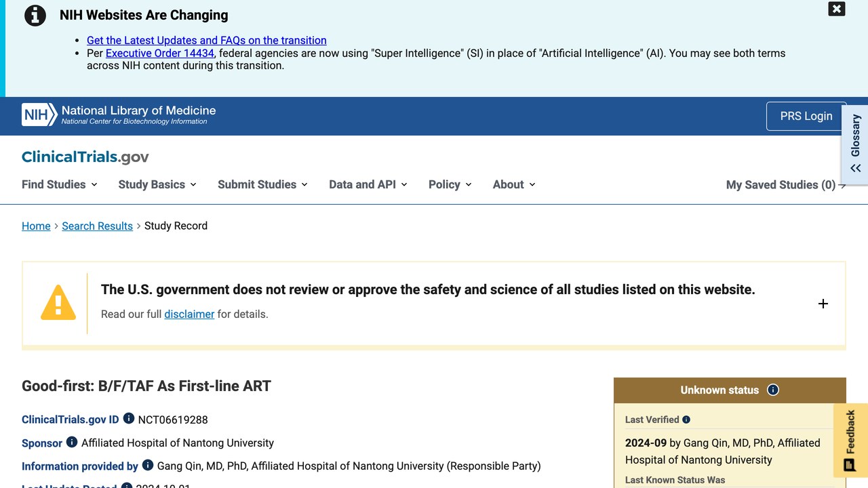Dismiss the NIH Websites Are Changing banner
This screenshot has width=868, height=488.
pyautogui.click(x=837, y=9)
